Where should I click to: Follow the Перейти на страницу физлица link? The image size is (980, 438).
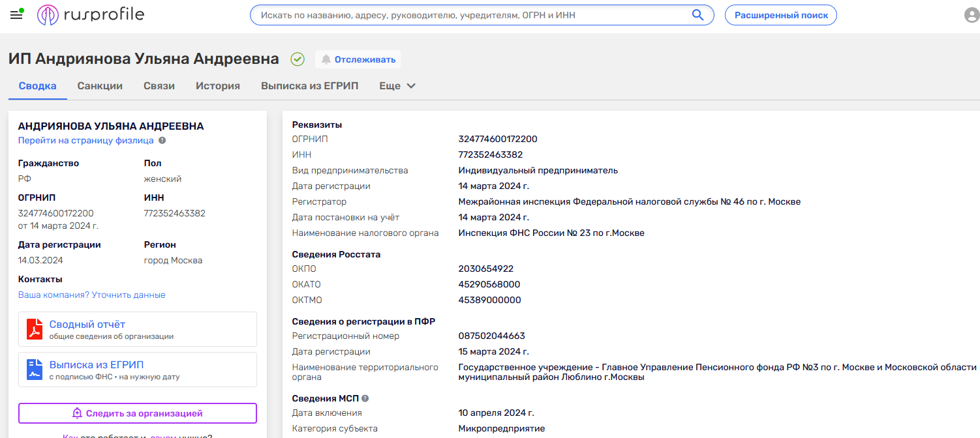click(x=85, y=140)
